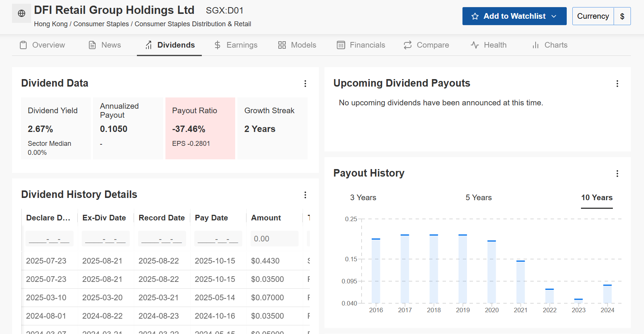Open Dividend History Details three-dot menu
Image resolution: width=644 pixels, height=334 pixels.
(305, 195)
